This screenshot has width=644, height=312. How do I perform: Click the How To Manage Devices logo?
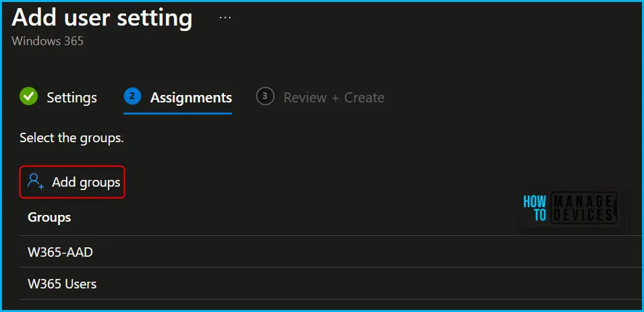570,208
